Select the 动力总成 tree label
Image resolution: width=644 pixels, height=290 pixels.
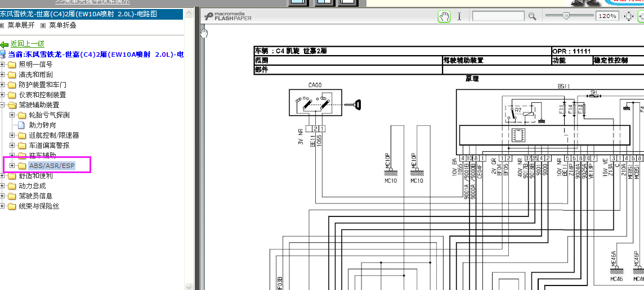coord(33,186)
